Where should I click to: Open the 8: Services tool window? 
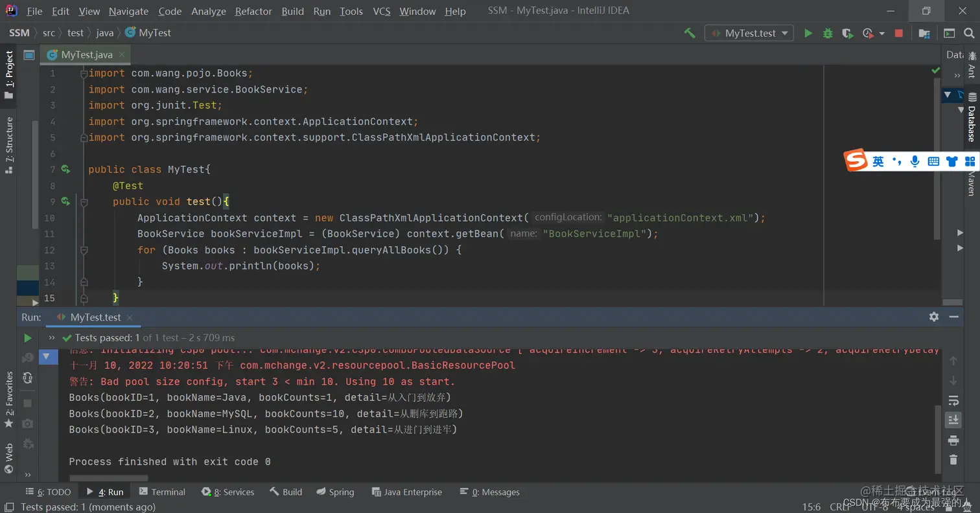click(x=227, y=492)
